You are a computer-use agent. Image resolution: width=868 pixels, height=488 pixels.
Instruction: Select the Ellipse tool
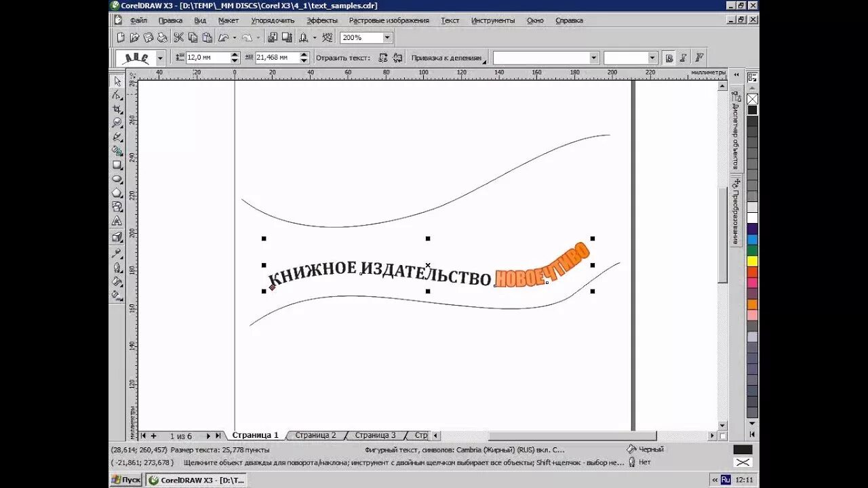click(117, 179)
